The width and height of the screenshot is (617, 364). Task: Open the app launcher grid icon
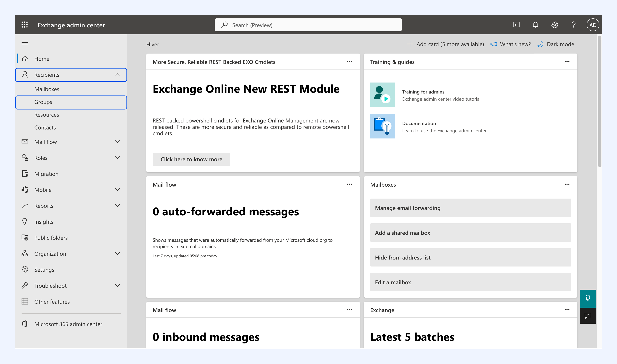coord(25,25)
